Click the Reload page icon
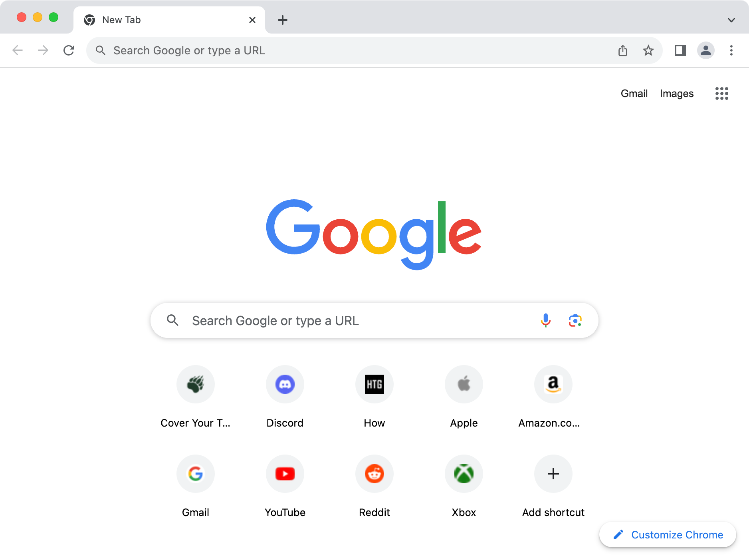 click(x=69, y=50)
